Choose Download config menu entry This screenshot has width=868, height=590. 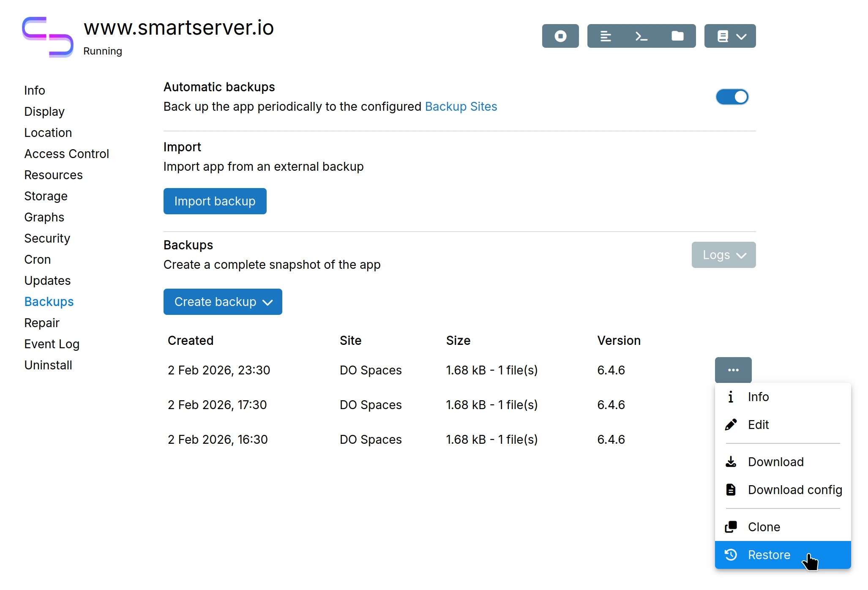point(794,490)
